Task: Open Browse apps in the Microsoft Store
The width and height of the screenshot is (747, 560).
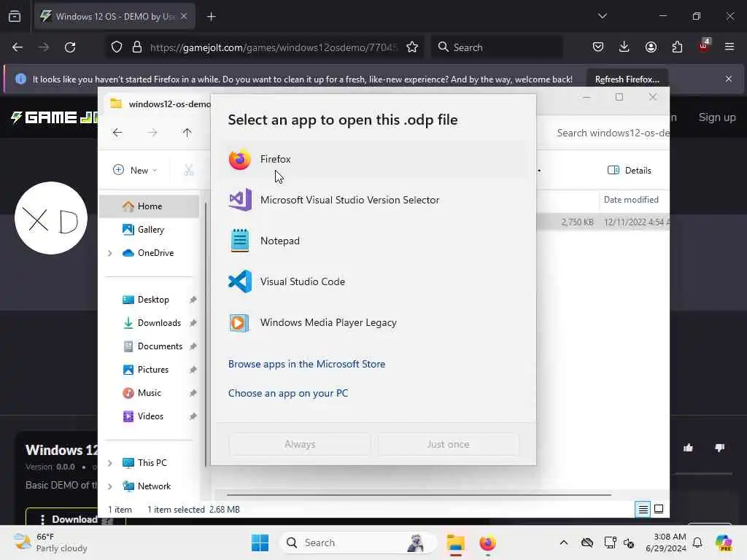Action: (x=306, y=364)
